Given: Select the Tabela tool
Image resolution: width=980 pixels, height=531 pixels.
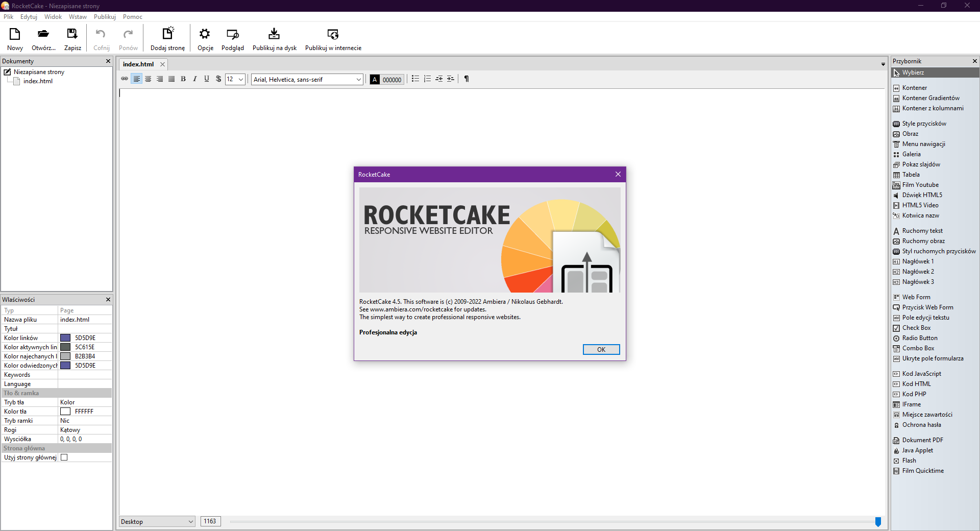Looking at the screenshot, I should pyautogui.click(x=911, y=175).
